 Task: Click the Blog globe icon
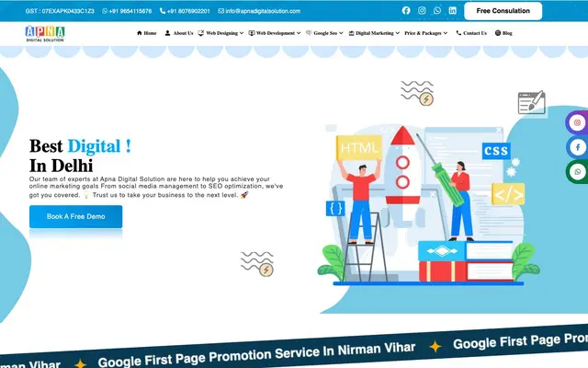[x=498, y=33]
